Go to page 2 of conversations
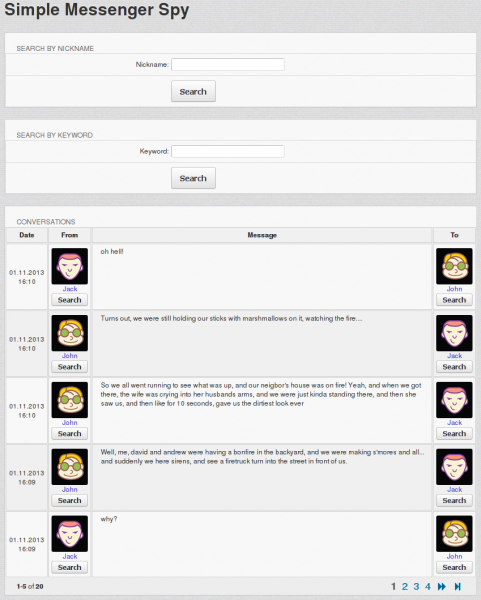The width and height of the screenshot is (481, 600). tap(405, 586)
